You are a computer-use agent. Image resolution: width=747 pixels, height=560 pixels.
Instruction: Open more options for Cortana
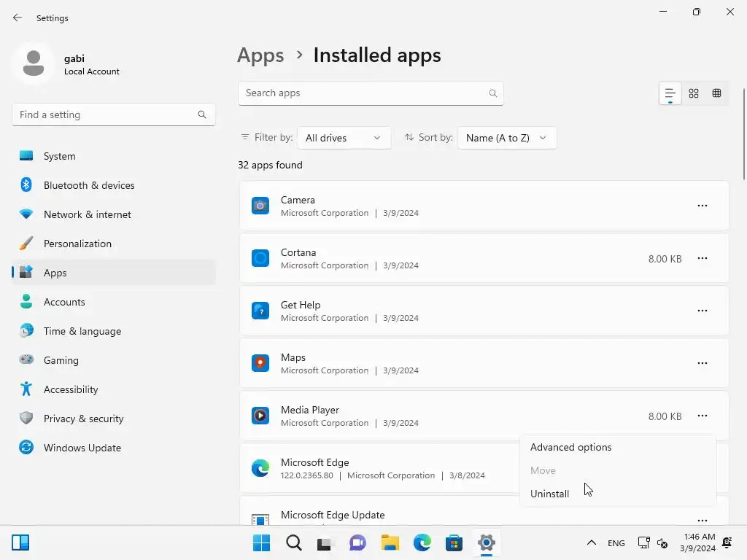click(x=703, y=258)
